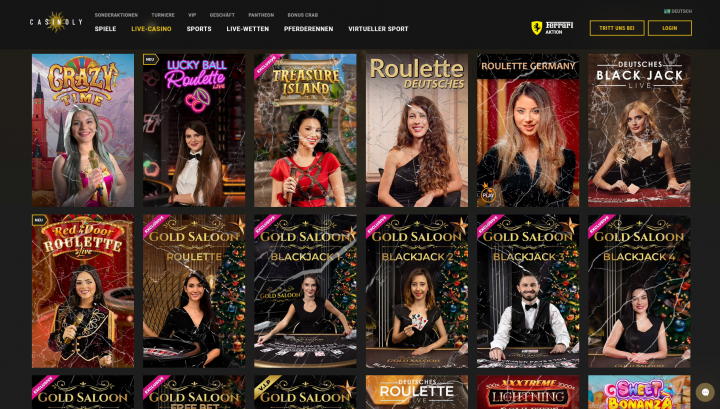
Task: Click the German flag icon beside Deutsch
Action: pos(667,11)
